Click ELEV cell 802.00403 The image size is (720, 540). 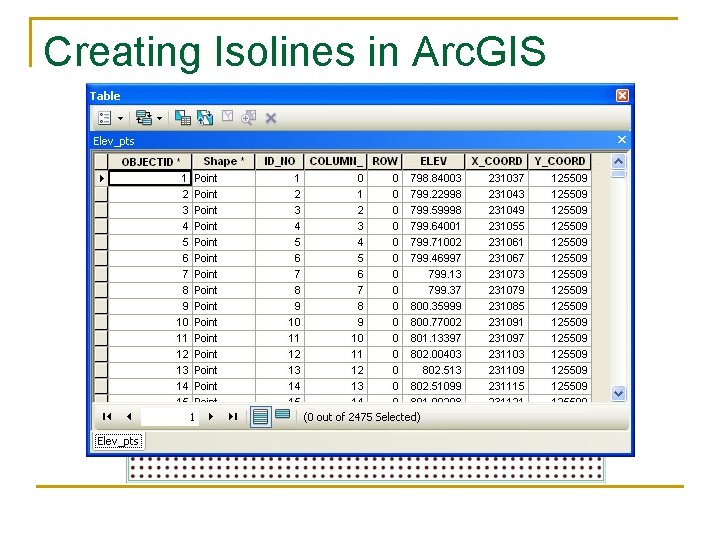(x=433, y=354)
